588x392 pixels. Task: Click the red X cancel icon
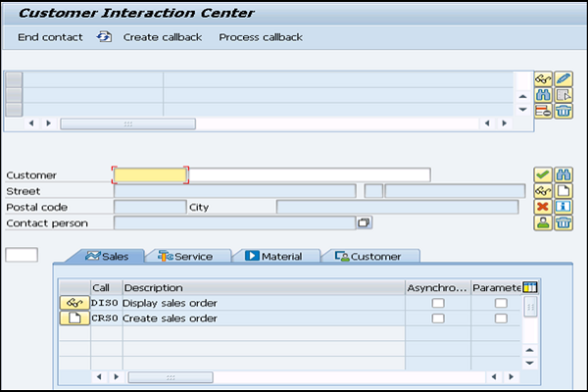pos(542,207)
